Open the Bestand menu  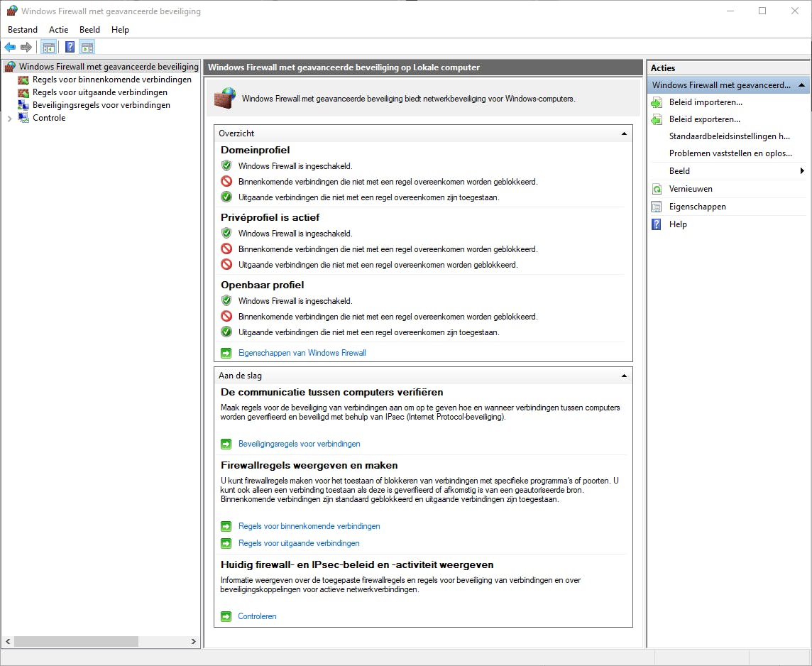coord(23,30)
